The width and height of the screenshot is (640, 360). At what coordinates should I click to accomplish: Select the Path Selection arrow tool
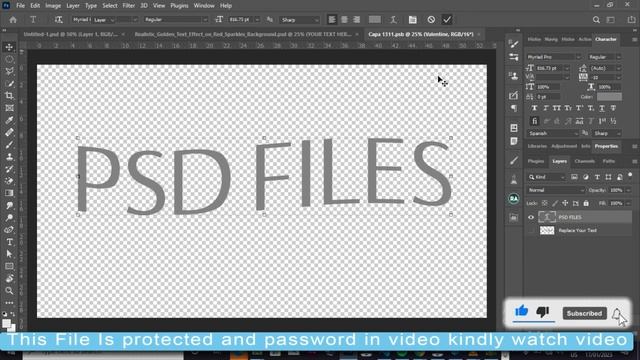(9, 254)
